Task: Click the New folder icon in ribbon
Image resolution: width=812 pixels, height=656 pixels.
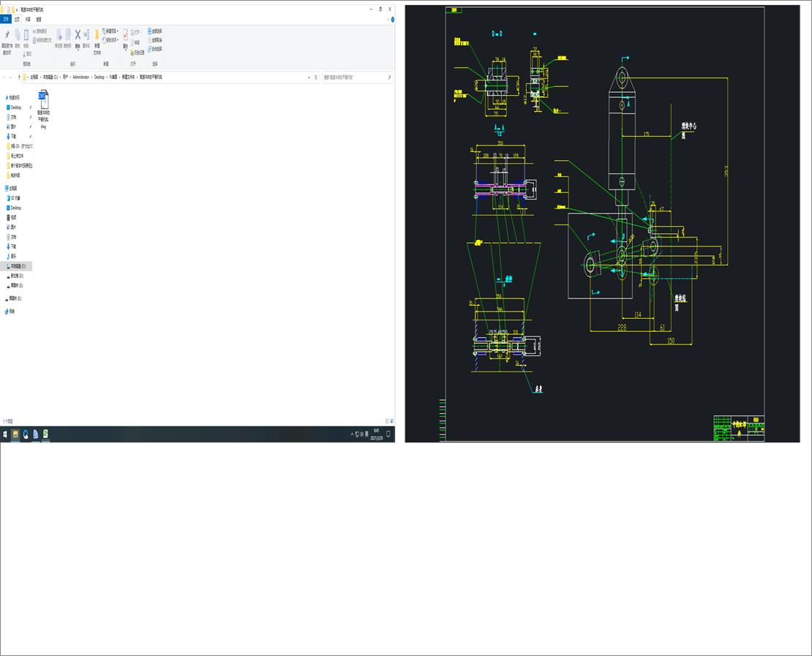Action: 97,36
